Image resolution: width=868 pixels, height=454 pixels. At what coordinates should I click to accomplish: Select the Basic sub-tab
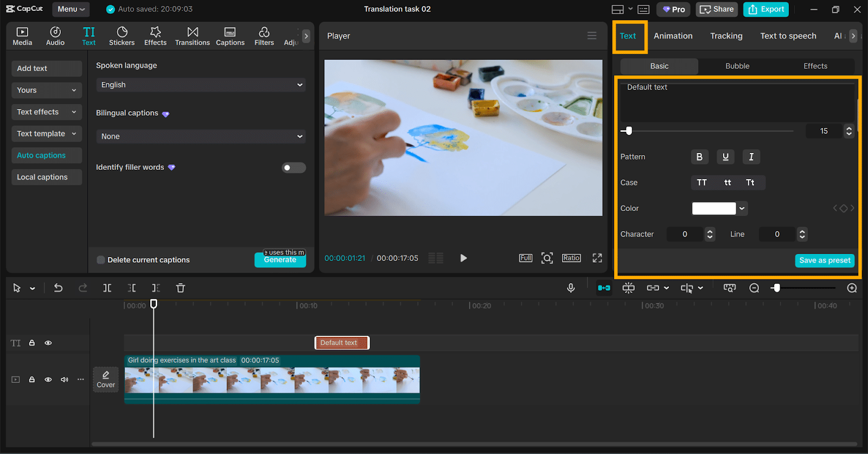659,66
